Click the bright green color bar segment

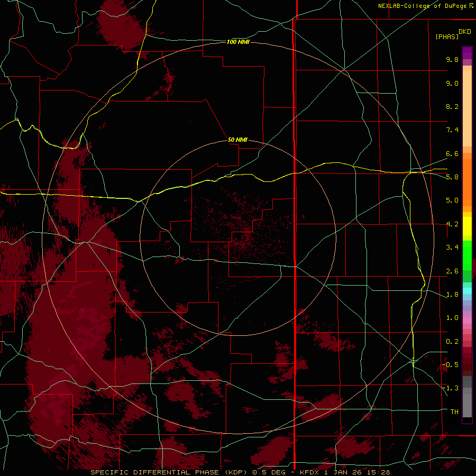click(x=467, y=255)
